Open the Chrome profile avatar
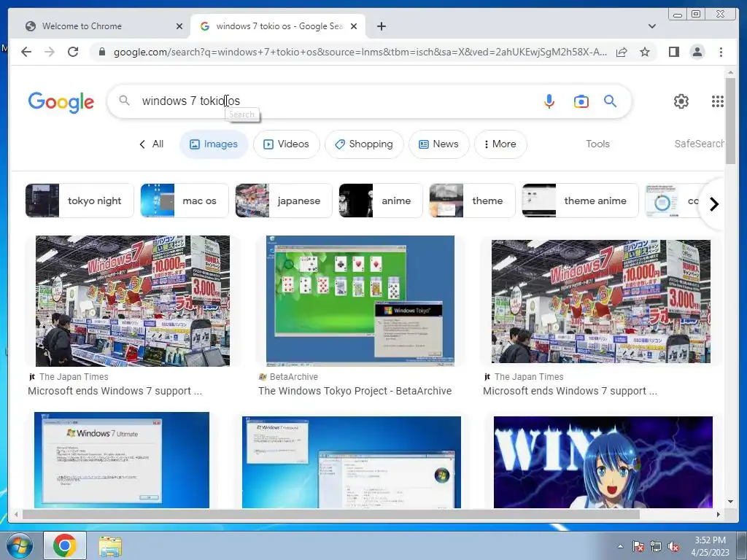 click(x=697, y=52)
